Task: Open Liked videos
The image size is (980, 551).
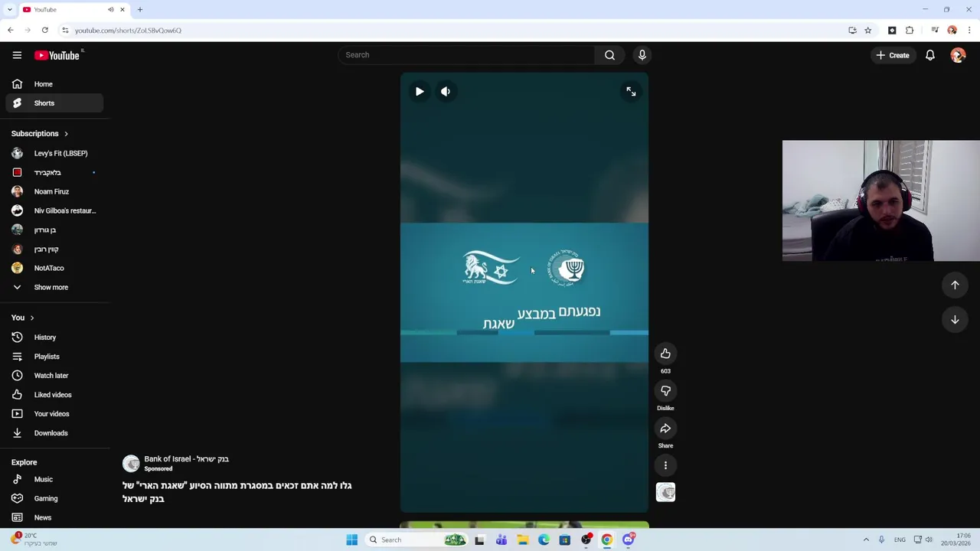Action: [x=54, y=395]
